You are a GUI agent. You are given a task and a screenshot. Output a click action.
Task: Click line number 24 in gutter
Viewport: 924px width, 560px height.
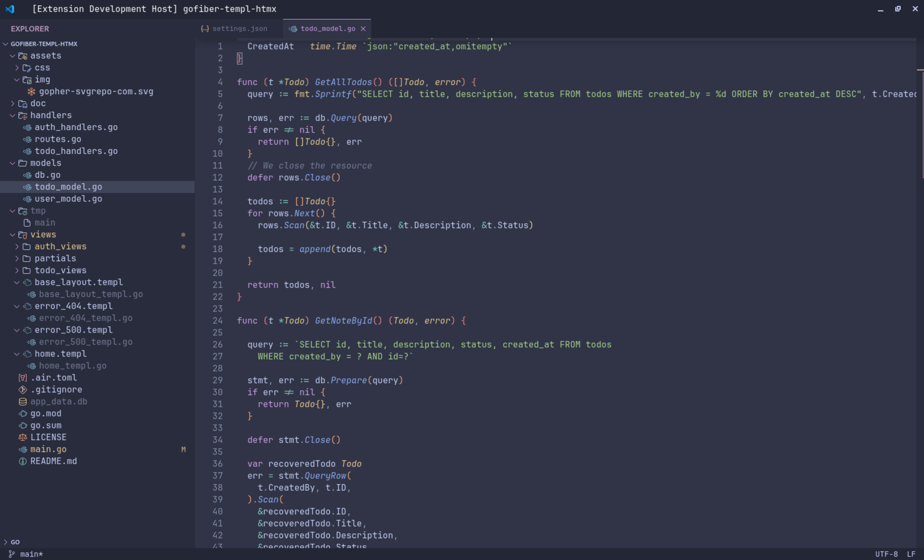(217, 321)
